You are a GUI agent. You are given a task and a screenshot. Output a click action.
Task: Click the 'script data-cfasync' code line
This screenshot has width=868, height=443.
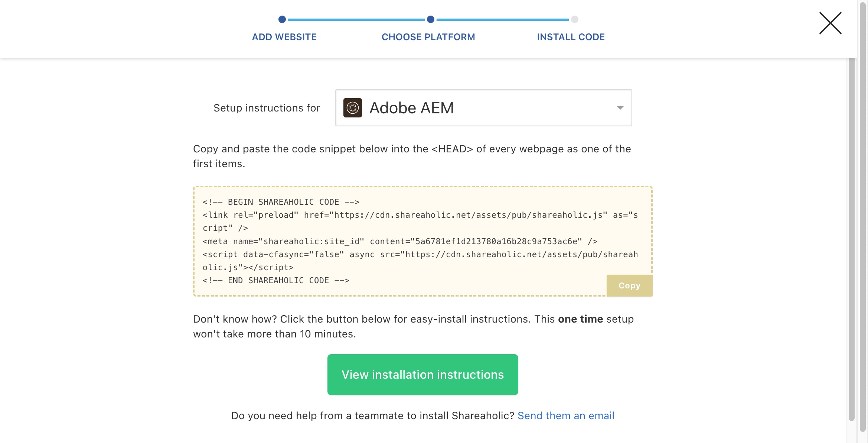click(420, 261)
